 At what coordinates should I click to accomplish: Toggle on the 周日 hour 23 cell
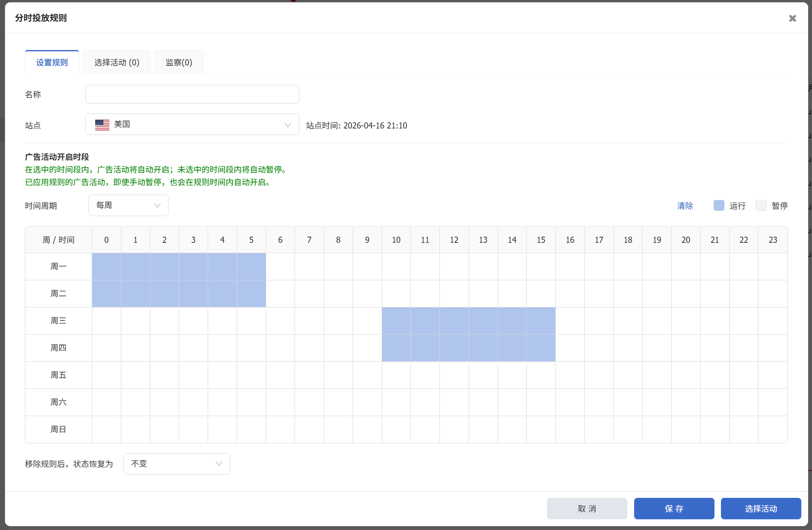tap(773, 429)
